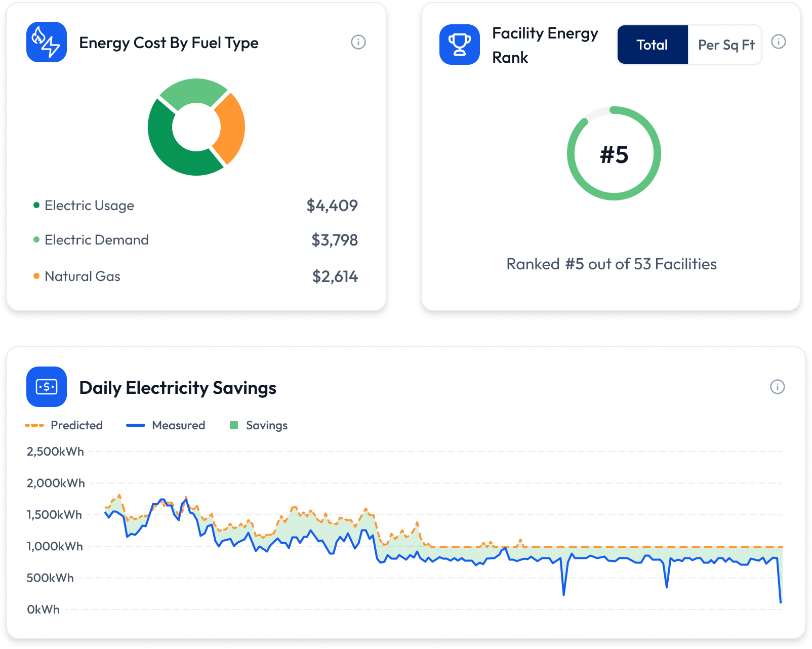This screenshot has height=649, width=812.
Task: Select the Natural Gas legend row
Action: [82, 276]
